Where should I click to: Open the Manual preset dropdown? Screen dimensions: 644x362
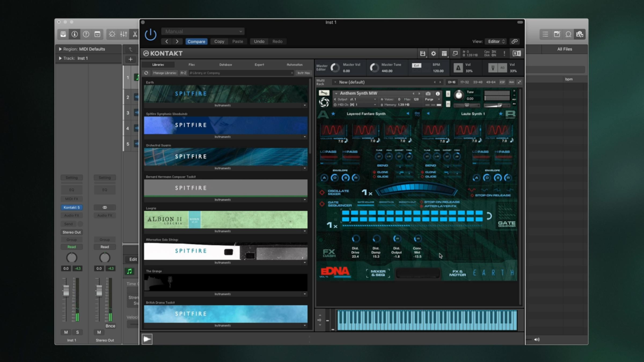pos(203,31)
